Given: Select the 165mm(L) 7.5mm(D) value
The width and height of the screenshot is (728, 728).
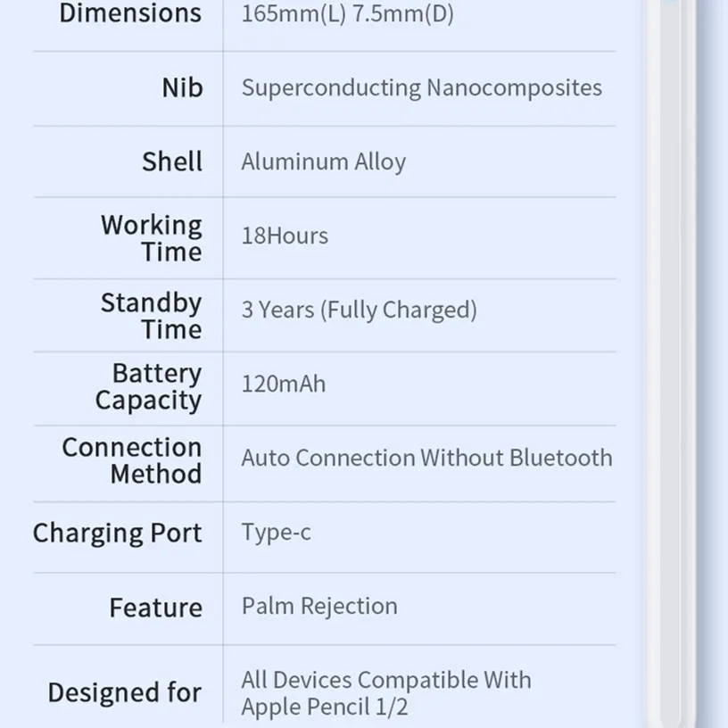Looking at the screenshot, I should [x=348, y=13].
